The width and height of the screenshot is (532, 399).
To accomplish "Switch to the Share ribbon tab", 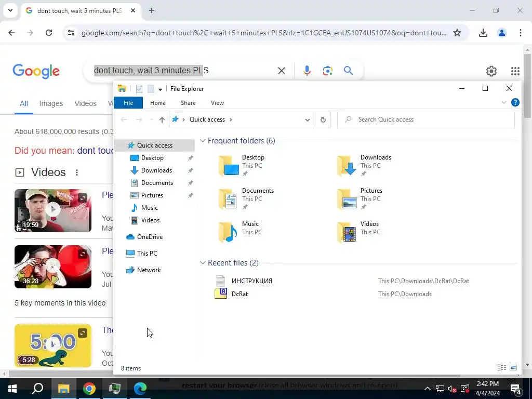I will [x=188, y=103].
